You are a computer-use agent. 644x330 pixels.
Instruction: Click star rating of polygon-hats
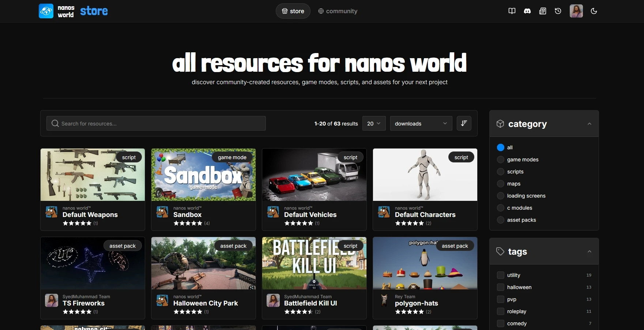pyautogui.click(x=410, y=312)
